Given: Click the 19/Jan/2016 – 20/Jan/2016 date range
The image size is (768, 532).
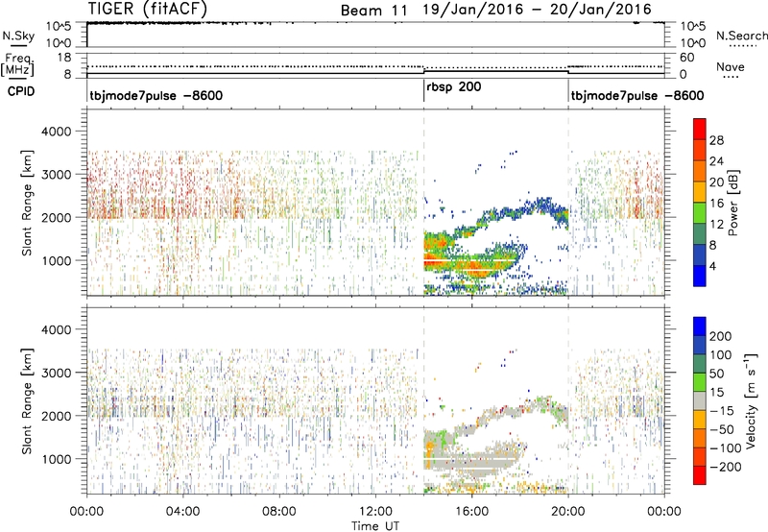Looking at the screenshot, I should click(538, 10).
